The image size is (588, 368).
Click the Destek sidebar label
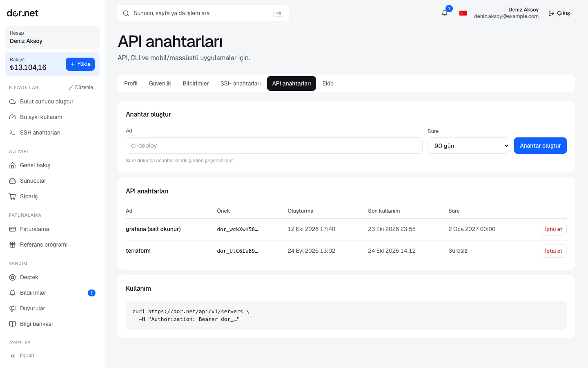pyautogui.click(x=29, y=277)
